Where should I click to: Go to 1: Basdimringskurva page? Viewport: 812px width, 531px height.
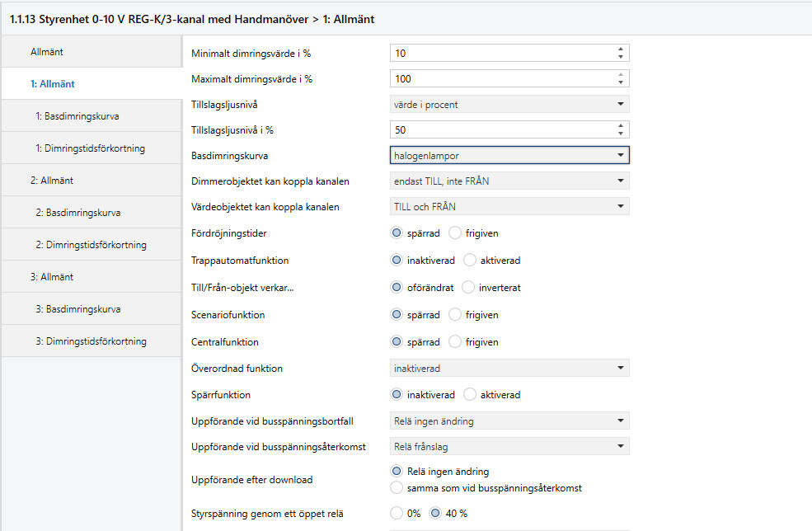coord(82,116)
